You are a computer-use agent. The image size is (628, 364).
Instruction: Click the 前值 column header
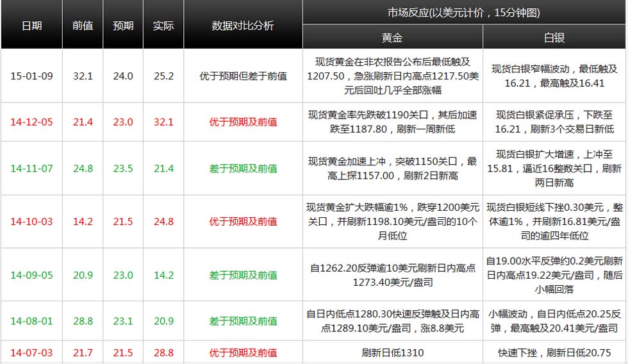pos(83,25)
